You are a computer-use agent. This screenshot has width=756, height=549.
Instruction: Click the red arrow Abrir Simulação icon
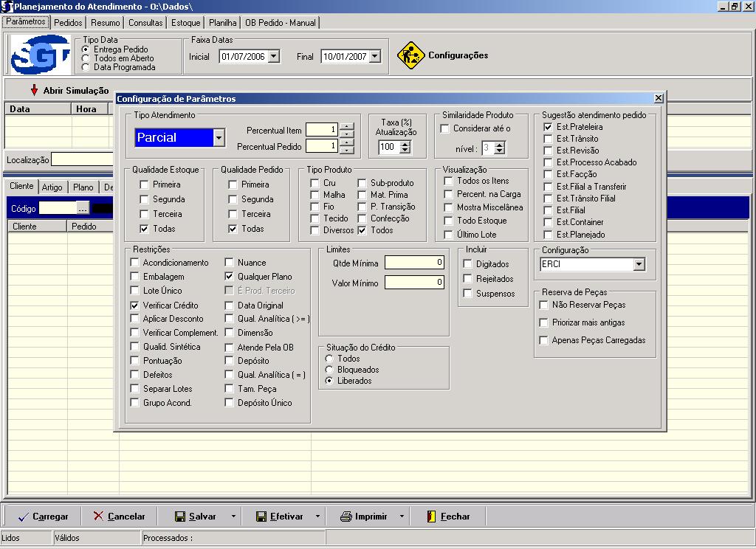click(x=34, y=91)
